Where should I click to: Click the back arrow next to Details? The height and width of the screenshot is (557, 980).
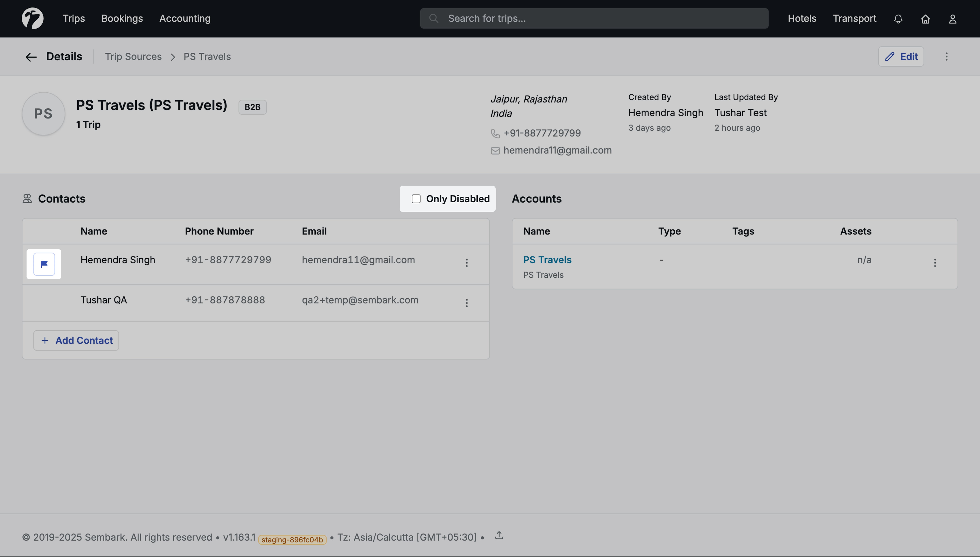click(31, 57)
